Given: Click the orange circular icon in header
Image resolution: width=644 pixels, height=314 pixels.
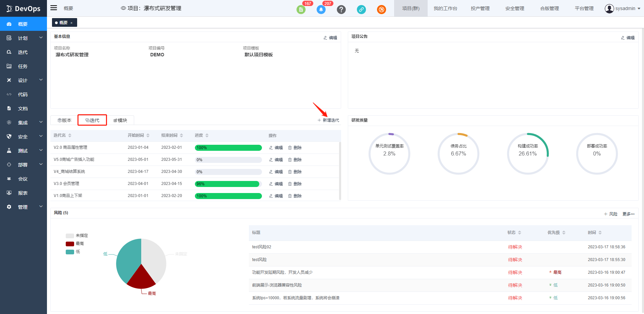Looking at the screenshot, I should [381, 10].
